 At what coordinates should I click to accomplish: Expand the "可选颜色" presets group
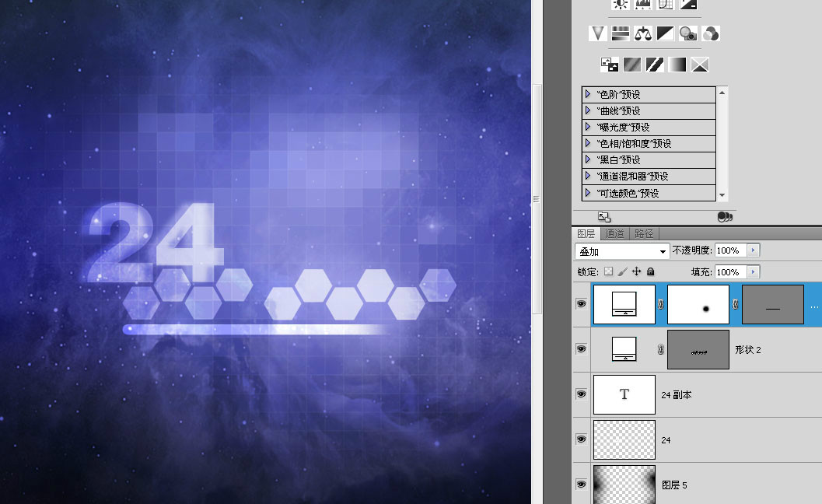pyautogui.click(x=588, y=192)
